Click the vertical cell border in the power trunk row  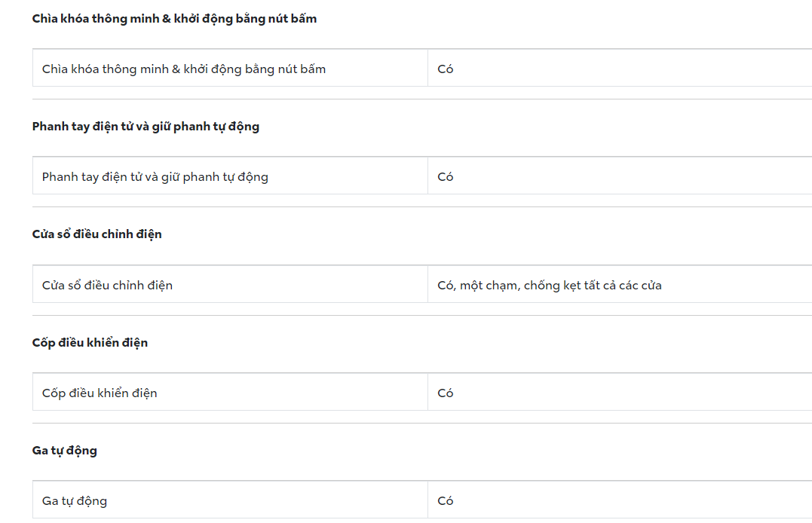427,392
